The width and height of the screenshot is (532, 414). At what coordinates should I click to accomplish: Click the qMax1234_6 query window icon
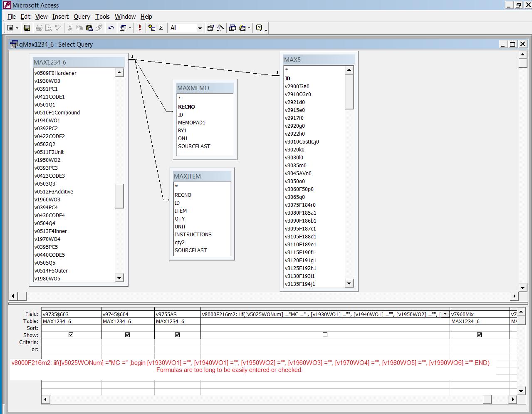14,44
